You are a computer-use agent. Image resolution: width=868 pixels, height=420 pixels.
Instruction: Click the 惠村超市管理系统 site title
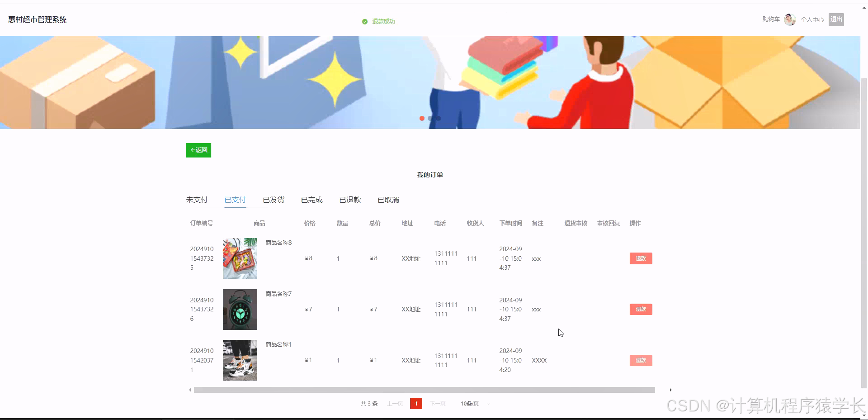tap(36, 19)
